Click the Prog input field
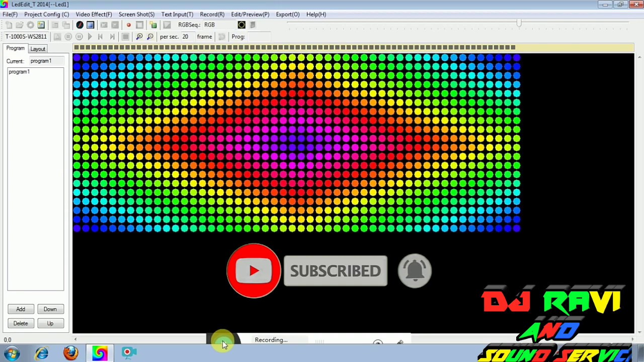 [x=259, y=37]
